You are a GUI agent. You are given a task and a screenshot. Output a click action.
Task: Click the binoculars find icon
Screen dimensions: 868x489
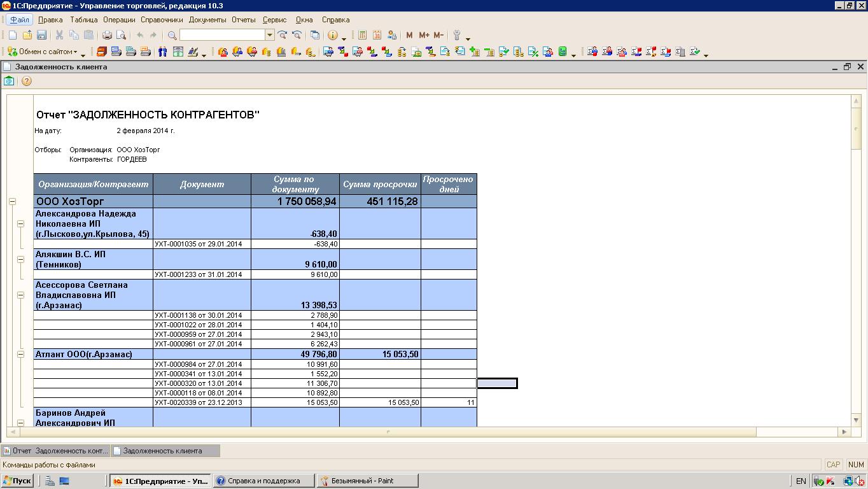(x=163, y=52)
